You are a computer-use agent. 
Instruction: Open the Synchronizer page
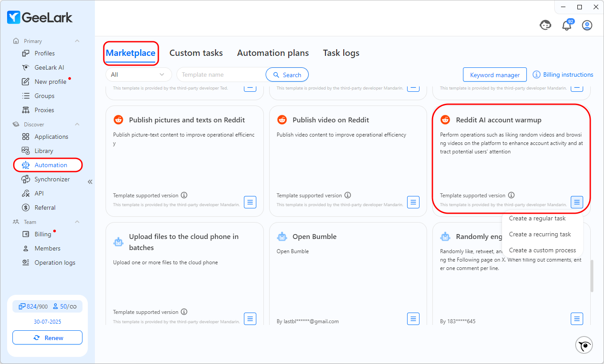coord(52,179)
